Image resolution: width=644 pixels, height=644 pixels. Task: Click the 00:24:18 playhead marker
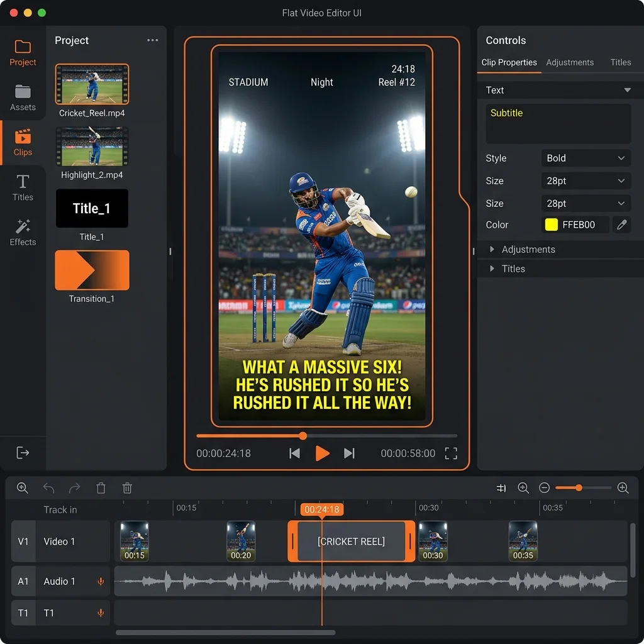pyautogui.click(x=321, y=509)
